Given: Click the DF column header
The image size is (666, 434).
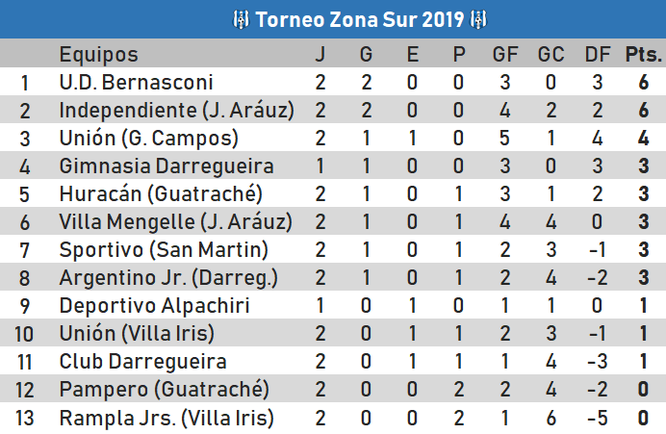Looking at the screenshot, I should click(x=597, y=54).
